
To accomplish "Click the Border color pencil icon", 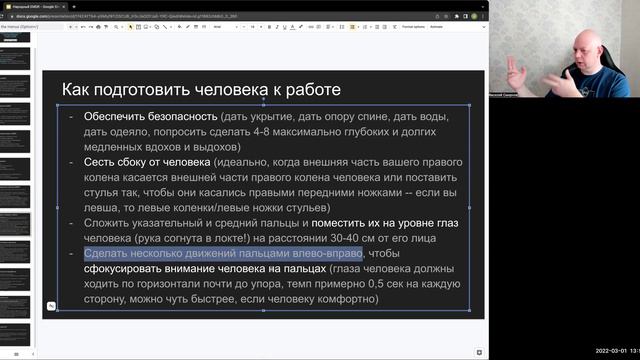I will (188, 27).
